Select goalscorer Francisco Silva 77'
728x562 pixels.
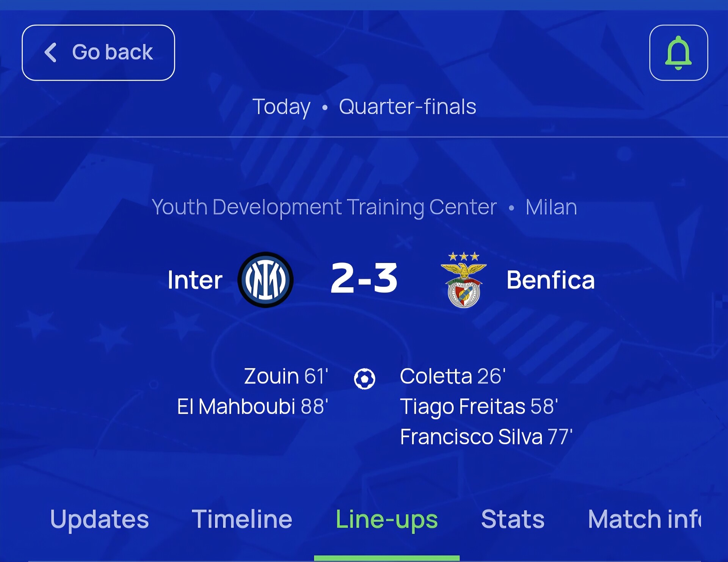486,437
